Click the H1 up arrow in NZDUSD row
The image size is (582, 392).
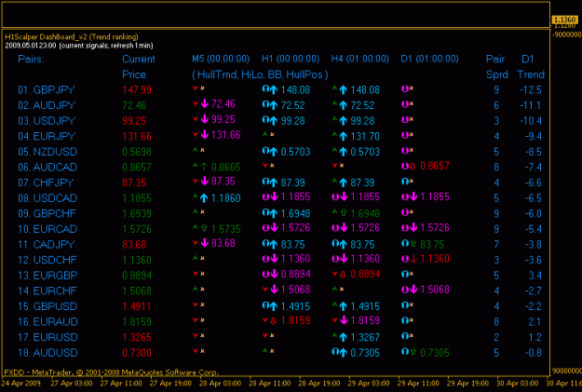(x=274, y=152)
